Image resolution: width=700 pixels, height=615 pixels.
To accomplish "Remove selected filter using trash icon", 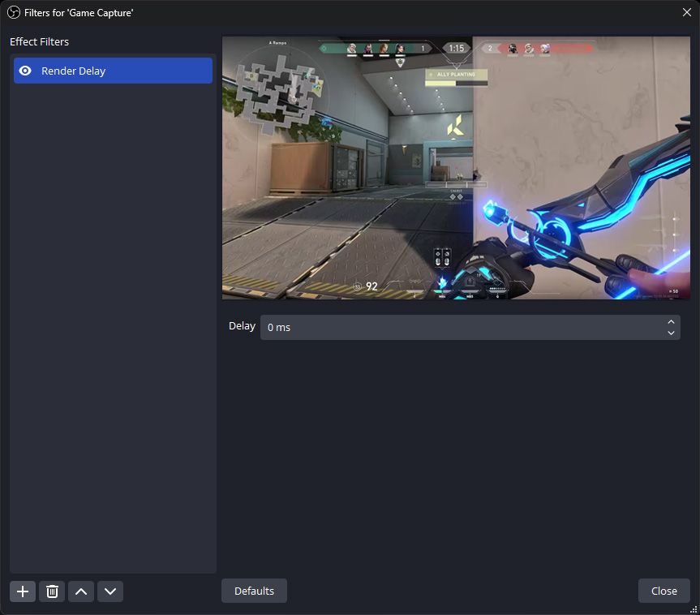I will pyautogui.click(x=52, y=591).
